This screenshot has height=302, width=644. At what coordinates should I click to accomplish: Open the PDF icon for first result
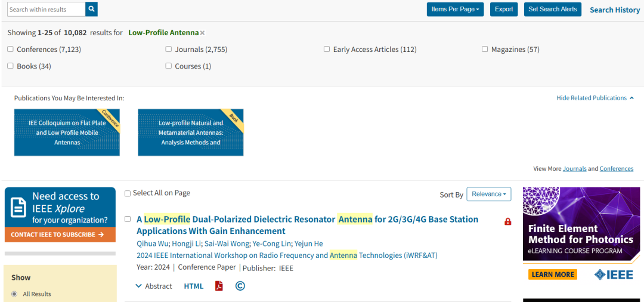coord(219,286)
